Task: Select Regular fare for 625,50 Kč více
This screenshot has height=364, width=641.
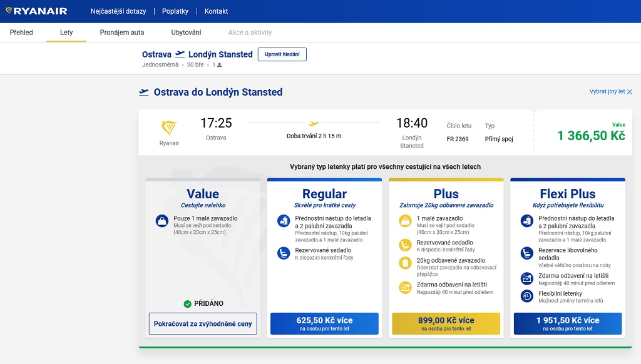Action: point(325,323)
